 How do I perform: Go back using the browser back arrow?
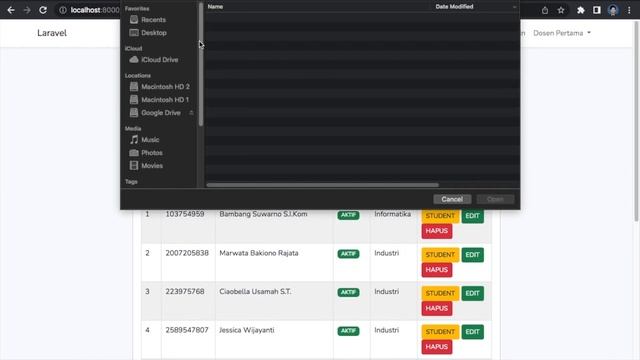click(11, 10)
